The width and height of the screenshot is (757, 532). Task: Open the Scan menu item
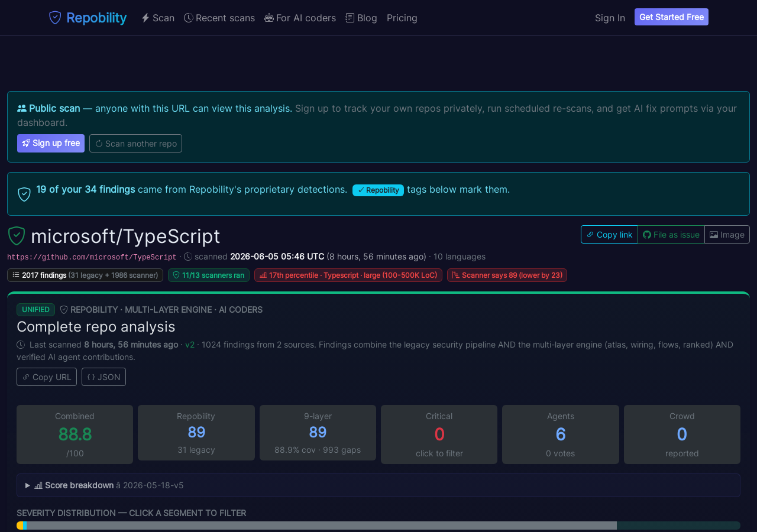click(158, 18)
